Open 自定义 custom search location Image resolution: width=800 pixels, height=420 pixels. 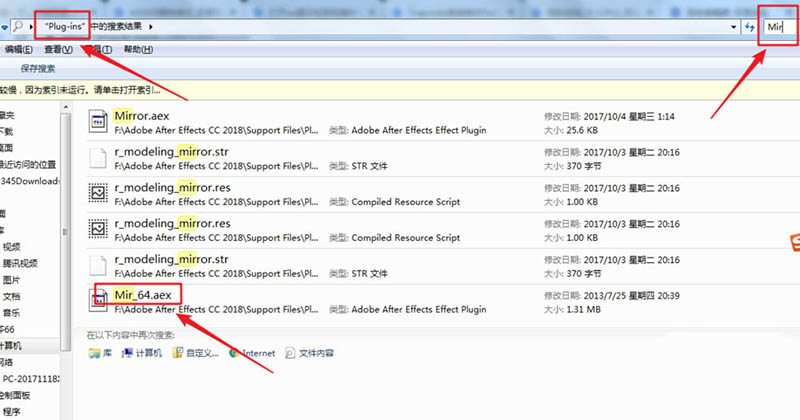(195, 353)
